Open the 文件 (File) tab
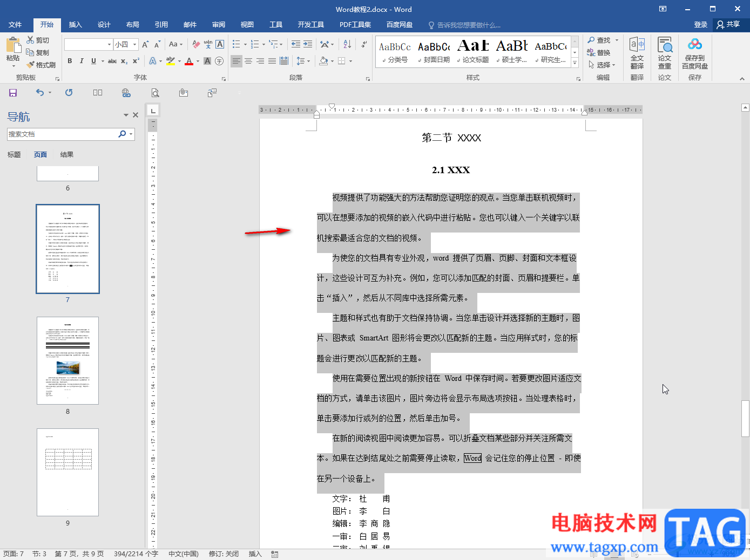 click(15, 25)
